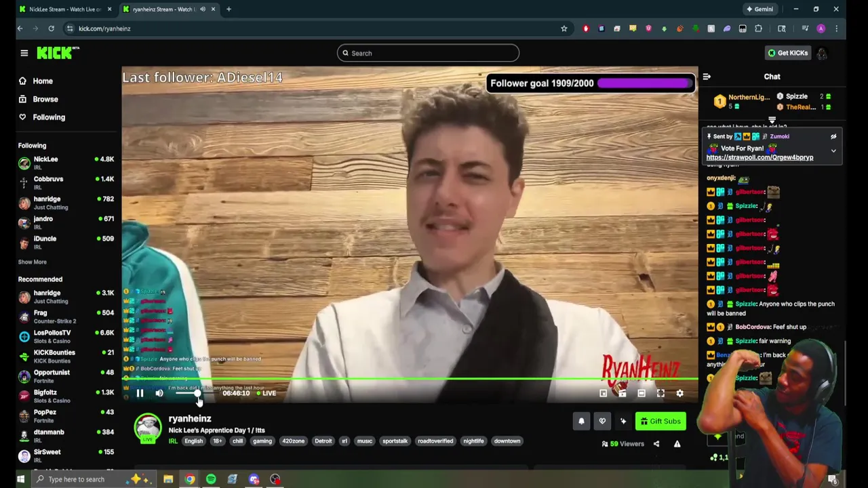Toggle theater mode in player
This screenshot has height=488, width=868.
click(642, 393)
